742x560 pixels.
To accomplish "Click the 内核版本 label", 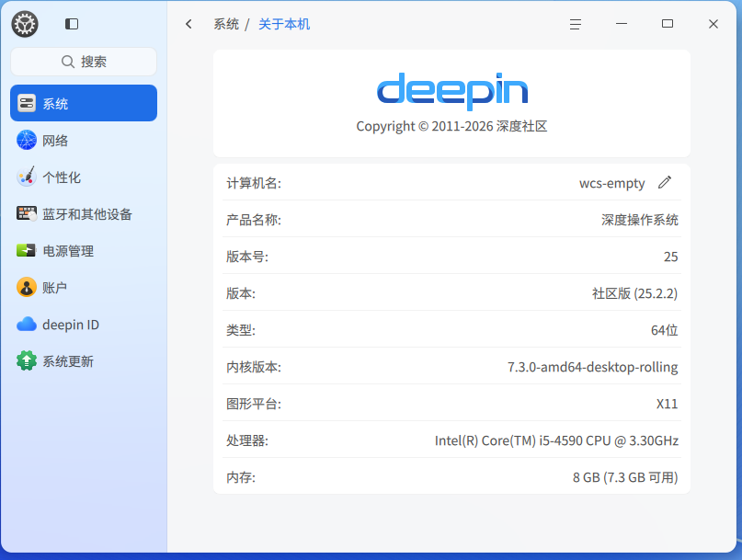I will click(x=254, y=367).
